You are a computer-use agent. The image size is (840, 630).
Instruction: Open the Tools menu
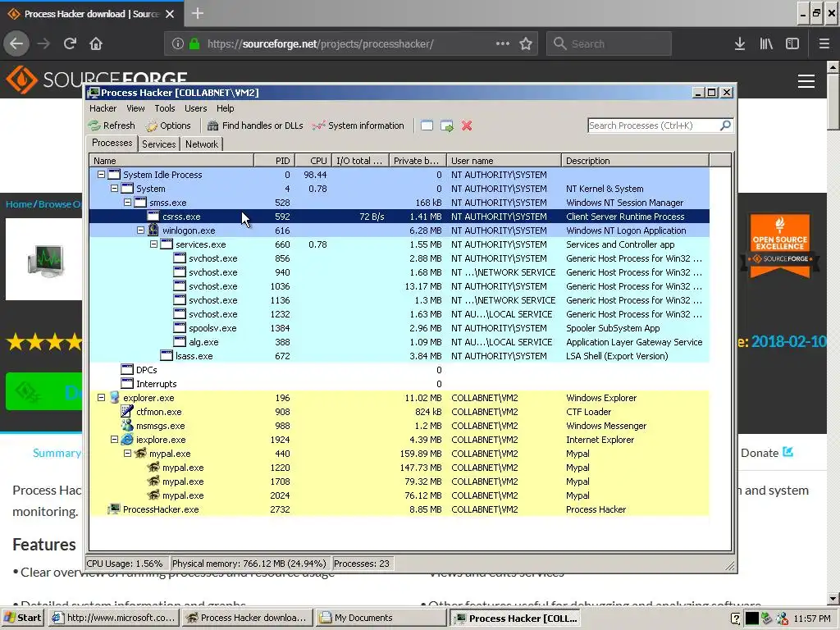click(164, 108)
